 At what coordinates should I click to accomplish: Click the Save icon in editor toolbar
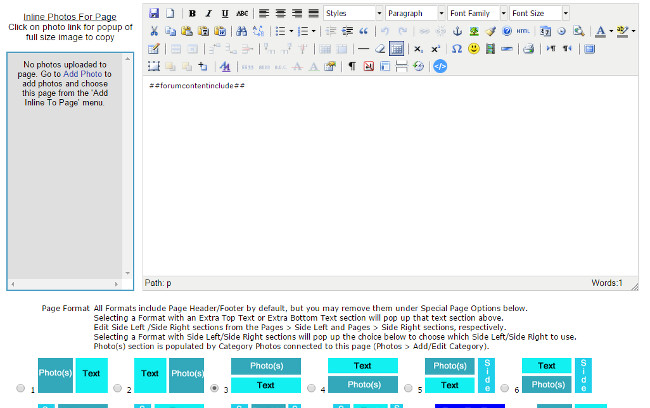(x=154, y=13)
